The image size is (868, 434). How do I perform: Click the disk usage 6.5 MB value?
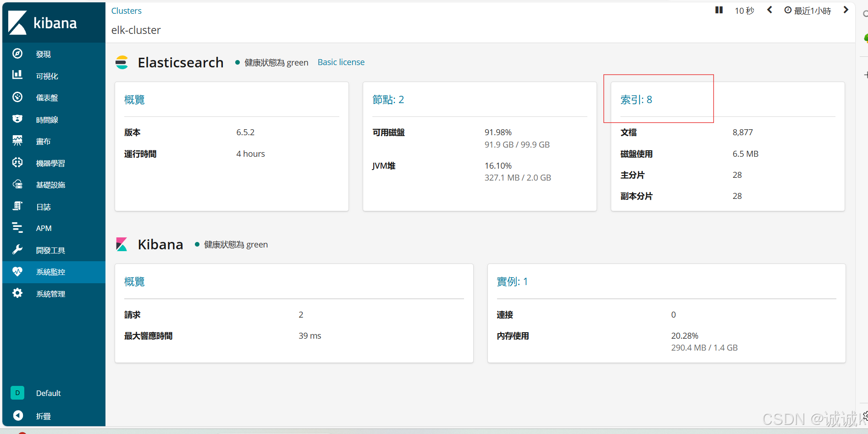click(745, 154)
